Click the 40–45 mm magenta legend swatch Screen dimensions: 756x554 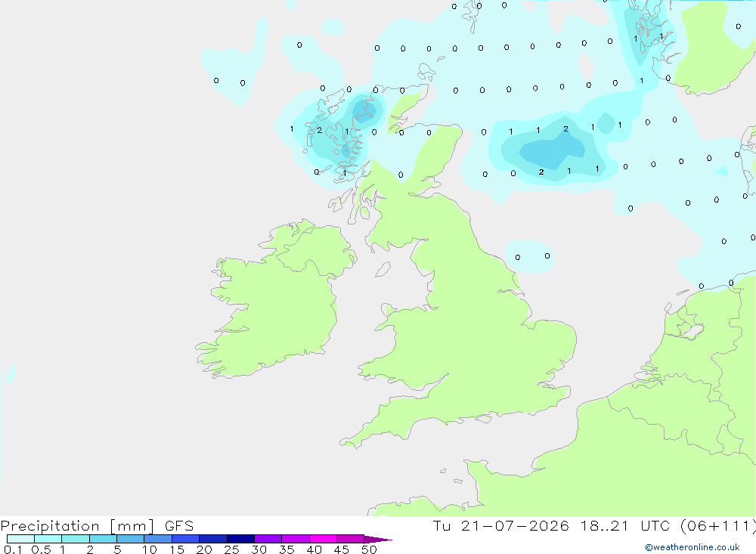point(323,539)
